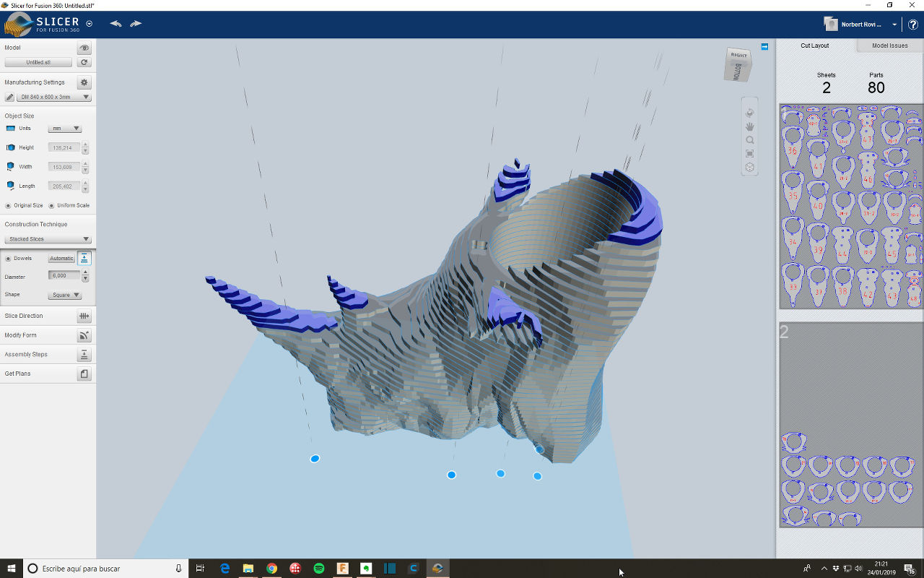The width and height of the screenshot is (924, 578).
Task: Open the Units mm dropdown
Action: [x=64, y=129]
